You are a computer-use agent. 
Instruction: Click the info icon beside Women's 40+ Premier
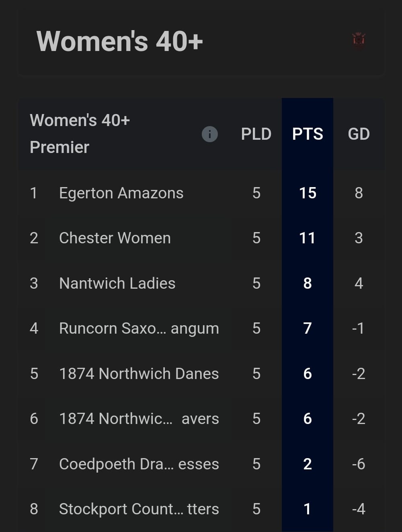click(209, 134)
